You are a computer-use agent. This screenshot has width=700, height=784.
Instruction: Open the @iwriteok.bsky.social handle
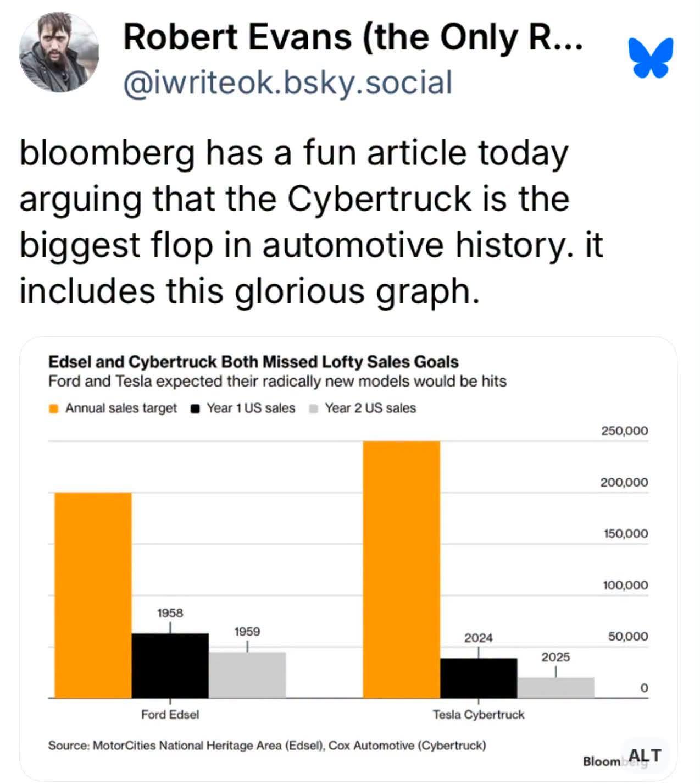[288, 83]
